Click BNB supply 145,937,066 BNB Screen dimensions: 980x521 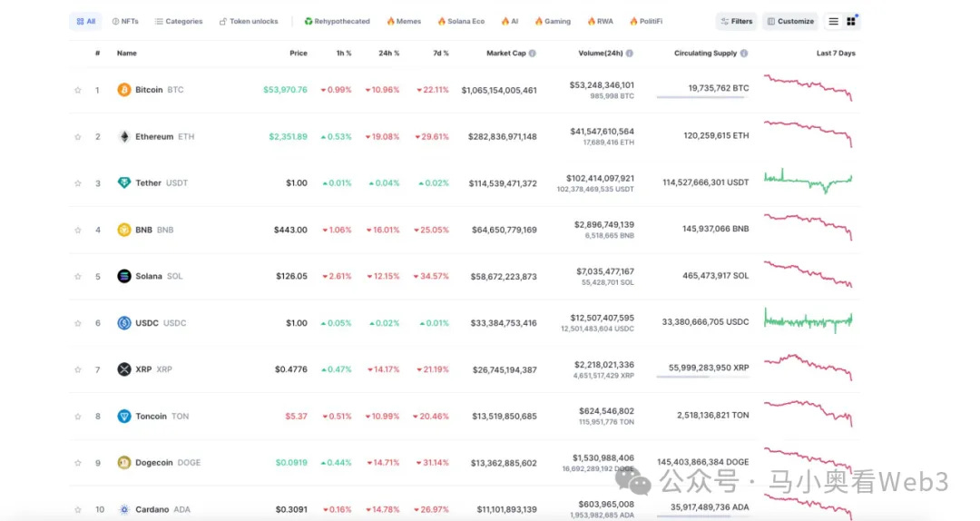[x=716, y=229]
